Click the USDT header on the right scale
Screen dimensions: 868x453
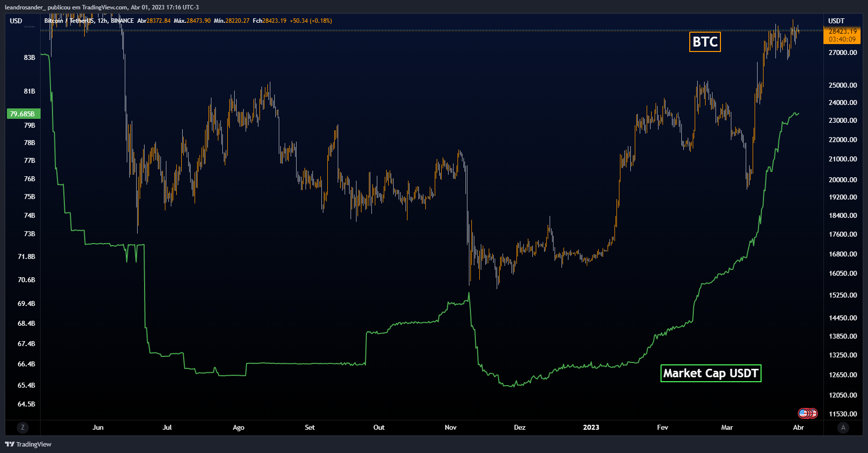[x=836, y=21]
